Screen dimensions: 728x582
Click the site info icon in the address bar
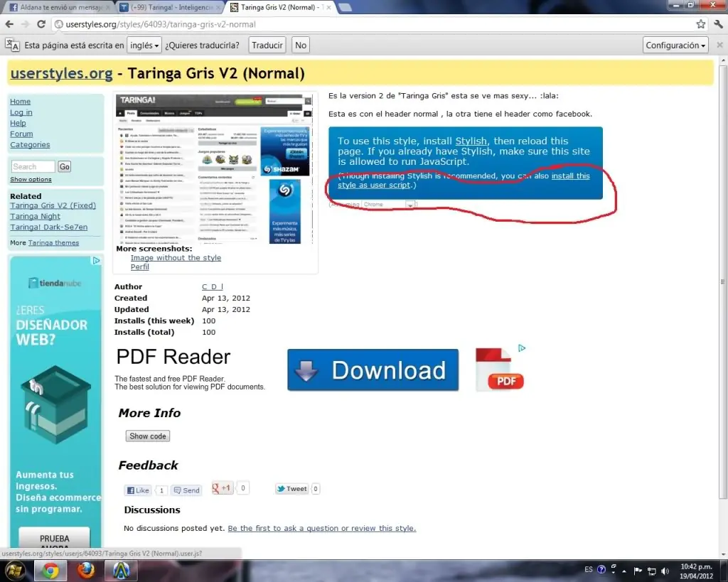(x=58, y=24)
